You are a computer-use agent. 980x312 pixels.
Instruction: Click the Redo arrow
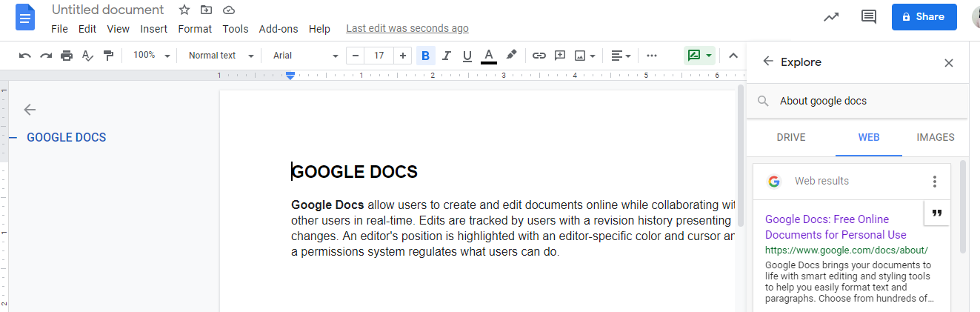46,56
